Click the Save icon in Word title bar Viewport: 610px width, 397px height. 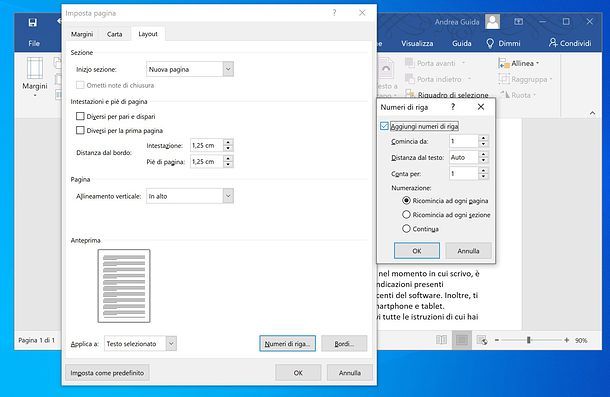tap(33, 22)
